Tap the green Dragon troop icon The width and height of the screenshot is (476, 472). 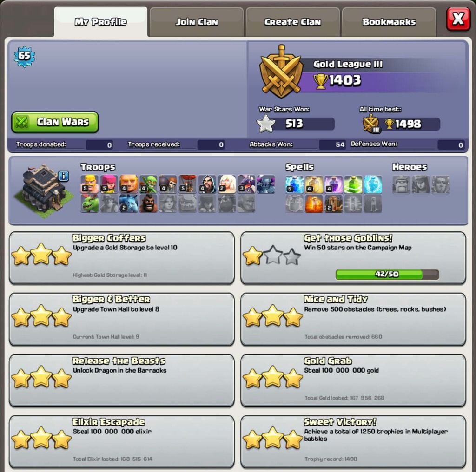click(90, 203)
